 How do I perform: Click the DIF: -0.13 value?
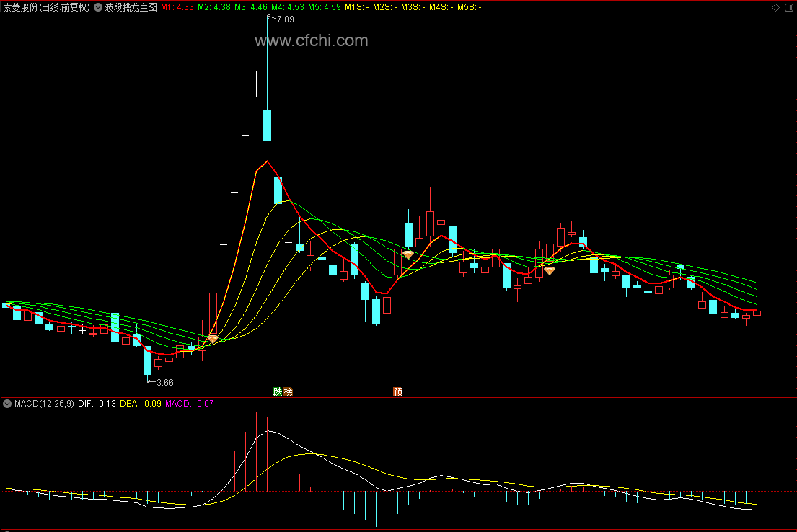point(97,404)
